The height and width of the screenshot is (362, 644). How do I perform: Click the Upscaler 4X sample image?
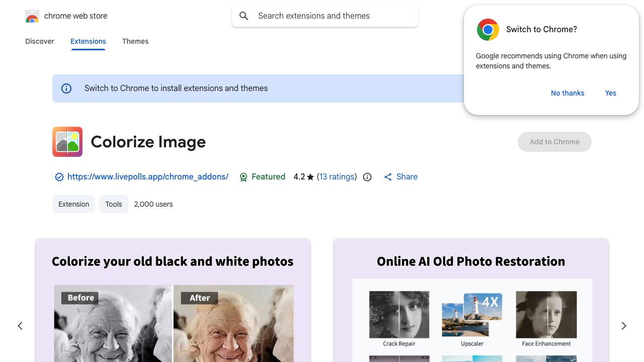pyautogui.click(x=472, y=315)
